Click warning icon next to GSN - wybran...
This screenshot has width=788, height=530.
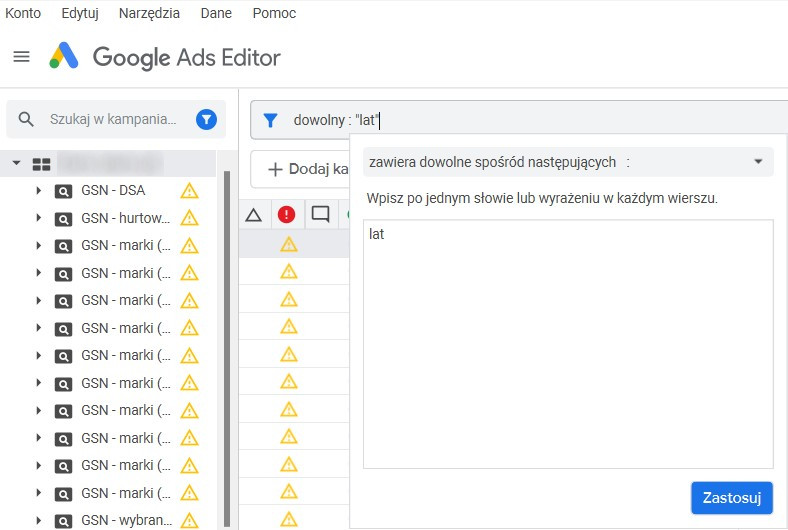pos(189,520)
